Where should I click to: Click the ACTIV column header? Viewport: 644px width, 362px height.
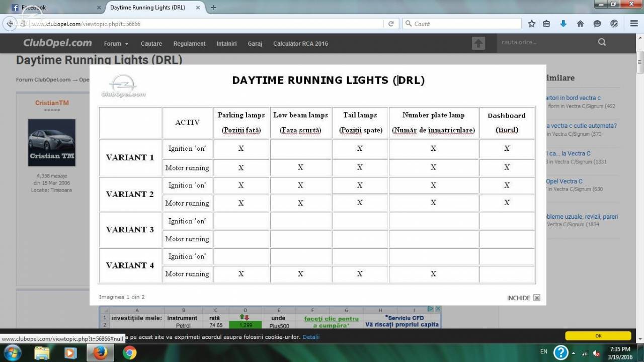tap(187, 123)
